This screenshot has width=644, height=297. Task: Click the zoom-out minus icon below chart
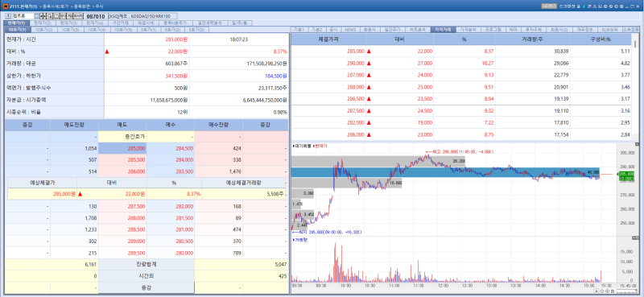point(601,291)
